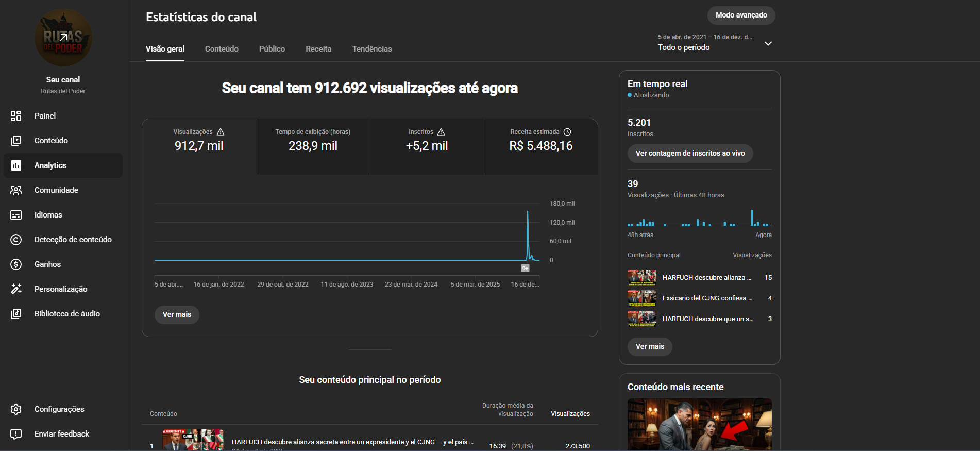980x451 pixels.
Task: Click the 9+ marker on chart timeline
Action: (525, 268)
